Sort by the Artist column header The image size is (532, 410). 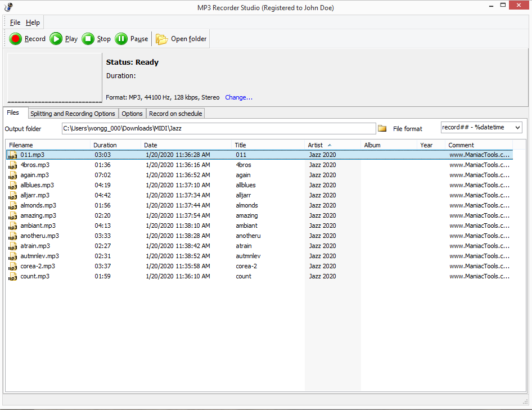tap(315, 145)
